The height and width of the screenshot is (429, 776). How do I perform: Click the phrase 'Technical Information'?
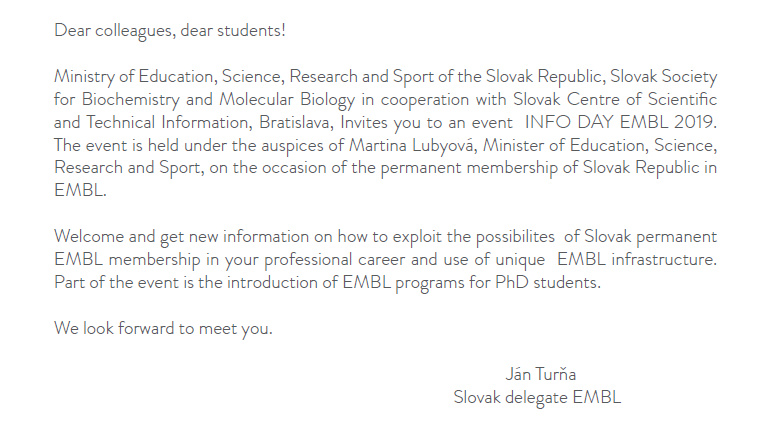(169, 122)
